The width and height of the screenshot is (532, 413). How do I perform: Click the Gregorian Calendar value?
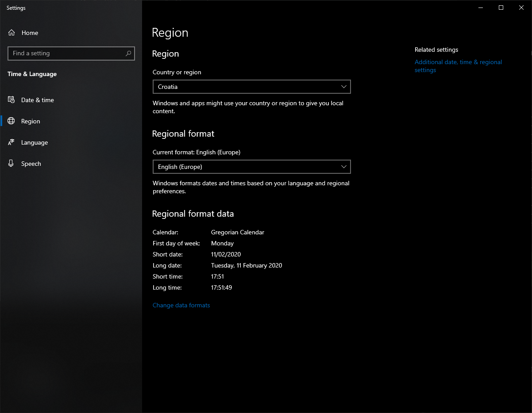pyautogui.click(x=238, y=232)
